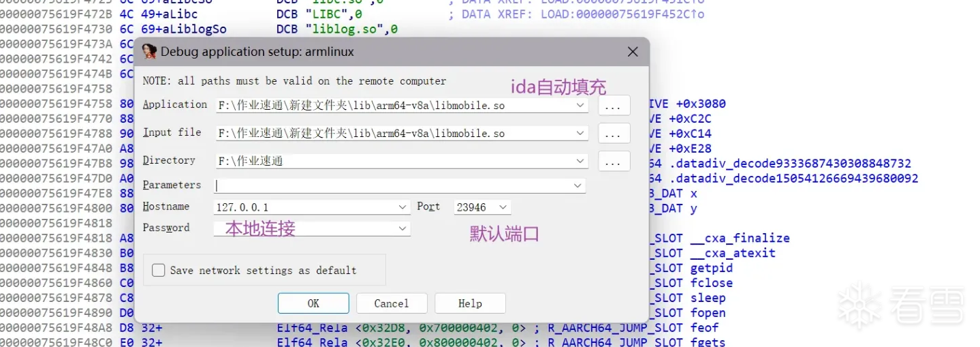The height and width of the screenshot is (347, 980).
Task: Close the Debug application setup dialog
Action: click(x=633, y=52)
